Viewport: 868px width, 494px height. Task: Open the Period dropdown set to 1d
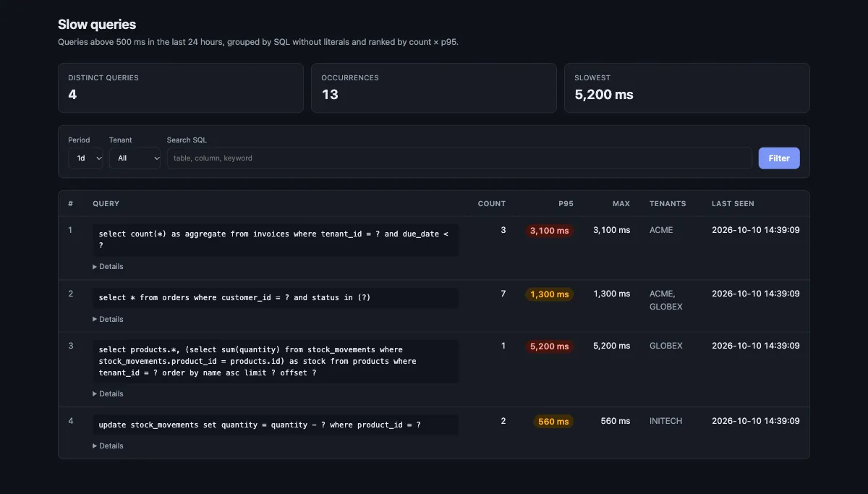pos(85,158)
